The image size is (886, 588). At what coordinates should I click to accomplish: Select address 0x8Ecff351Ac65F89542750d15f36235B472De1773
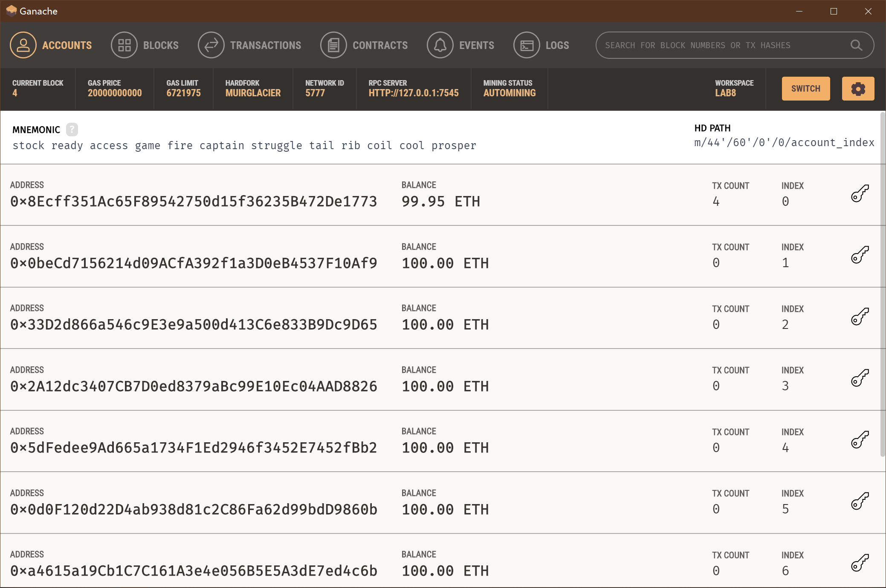[194, 202]
